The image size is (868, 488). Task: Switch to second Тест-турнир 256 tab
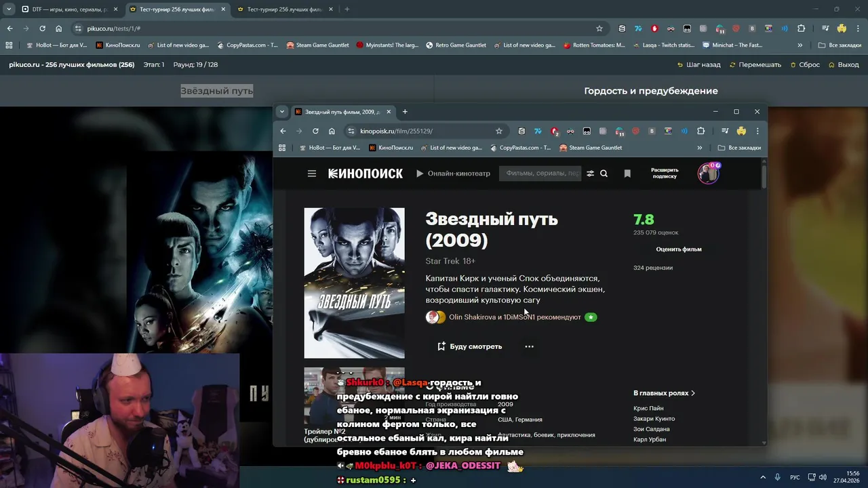point(285,9)
